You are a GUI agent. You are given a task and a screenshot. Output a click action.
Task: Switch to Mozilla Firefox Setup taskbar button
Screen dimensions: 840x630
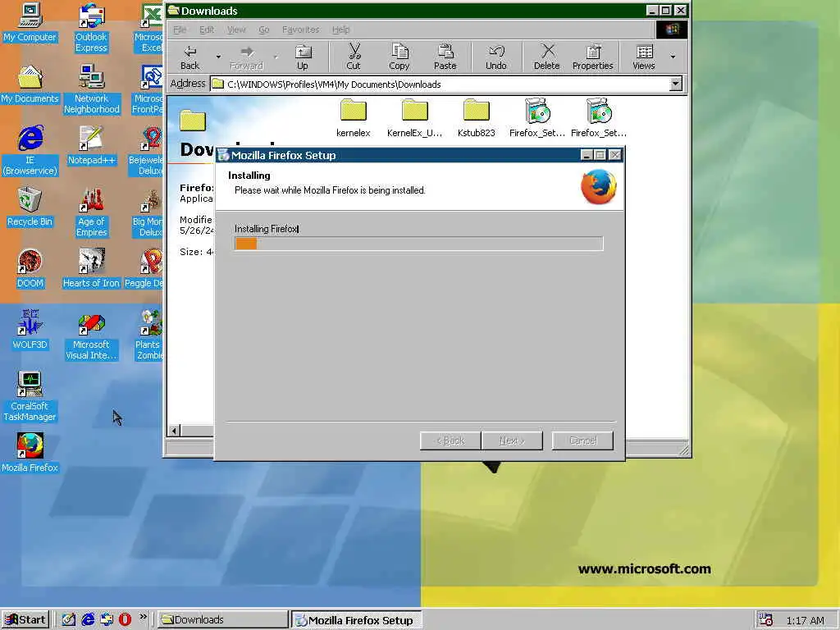(356, 620)
